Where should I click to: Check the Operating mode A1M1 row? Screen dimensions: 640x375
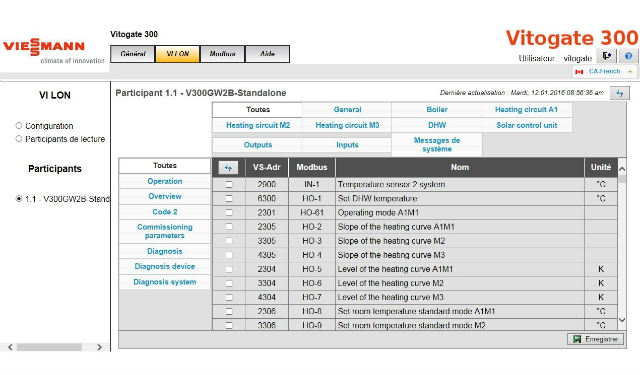[229, 213]
